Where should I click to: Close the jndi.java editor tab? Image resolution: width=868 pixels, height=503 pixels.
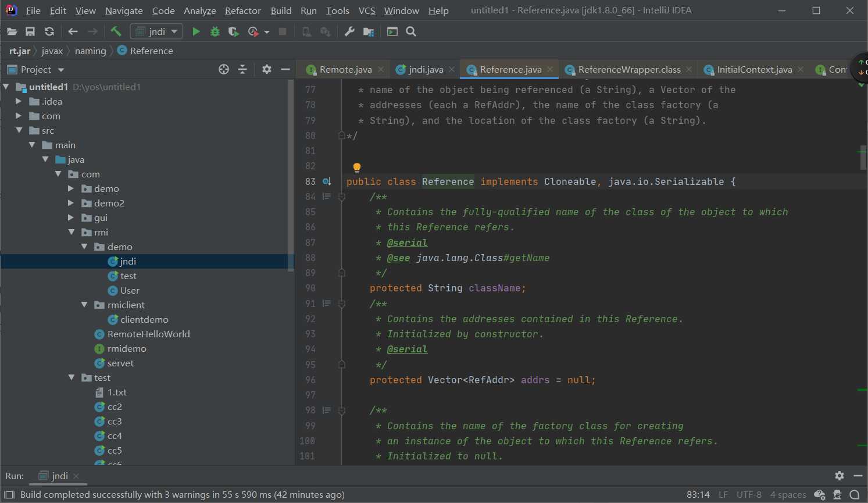pyautogui.click(x=452, y=69)
